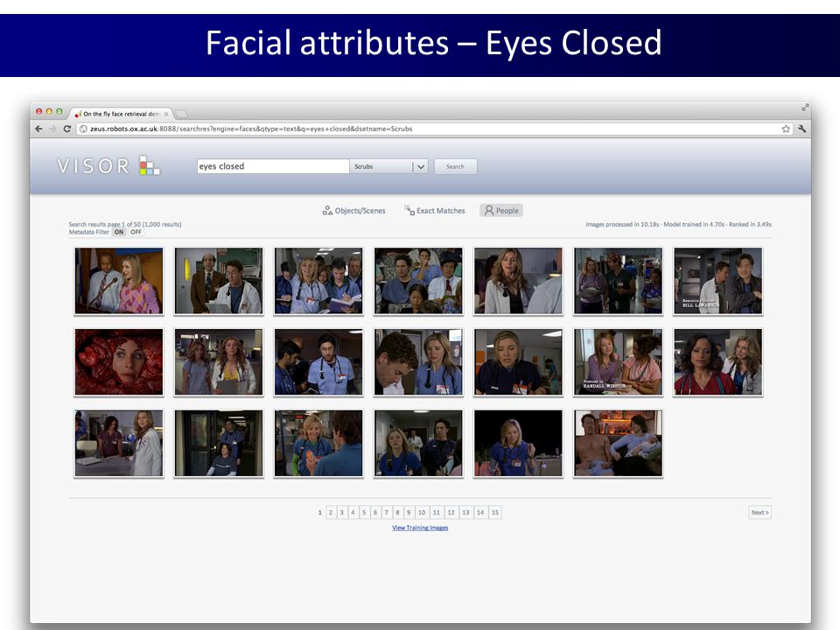
Task: Close the face retrieval demo tab
Action: click(x=166, y=114)
